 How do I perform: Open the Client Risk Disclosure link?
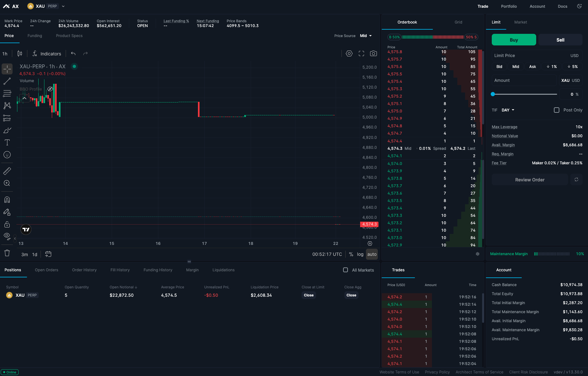[x=528, y=372]
